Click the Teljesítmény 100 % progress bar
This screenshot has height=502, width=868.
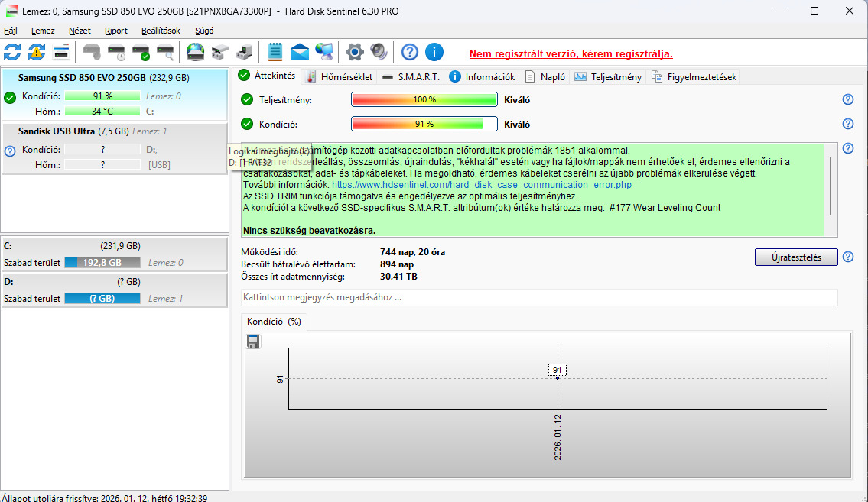[424, 99]
